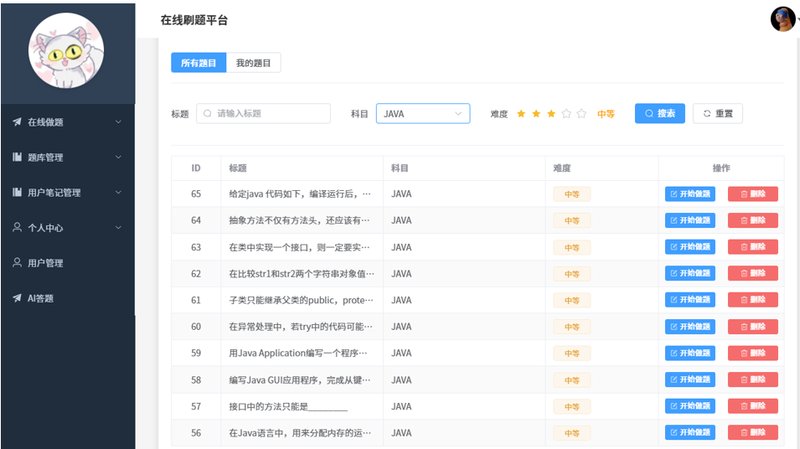The width and height of the screenshot is (800, 449).
Task: Set difficulty to the fifth star
Action: (x=581, y=114)
